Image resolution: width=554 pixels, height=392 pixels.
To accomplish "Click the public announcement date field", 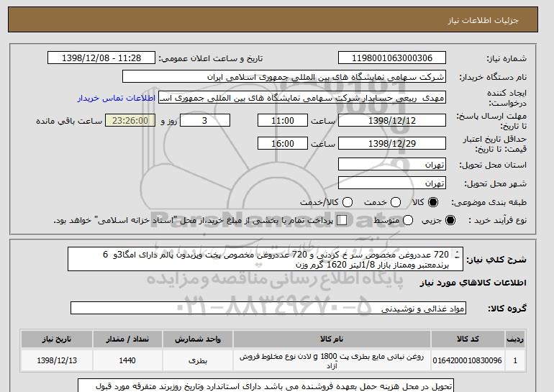I will coord(101,58).
